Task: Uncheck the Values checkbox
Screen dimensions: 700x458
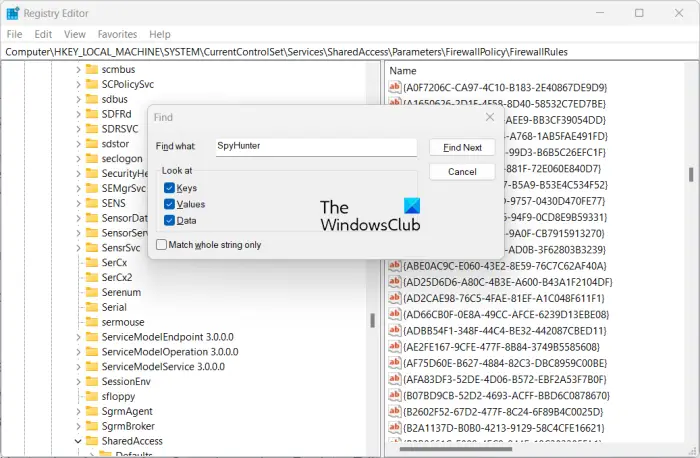Action: [x=169, y=204]
